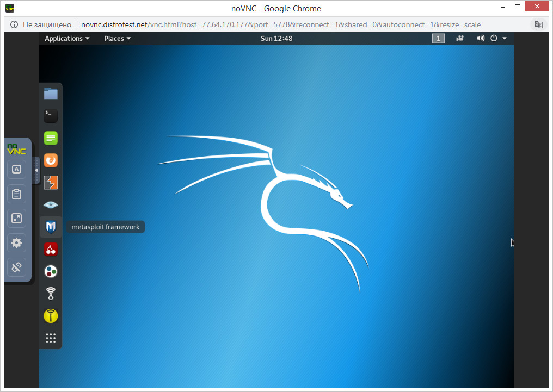This screenshot has width=553, height=392.
Task: Open Burp Suite from the dock
Action: [51, 183]
